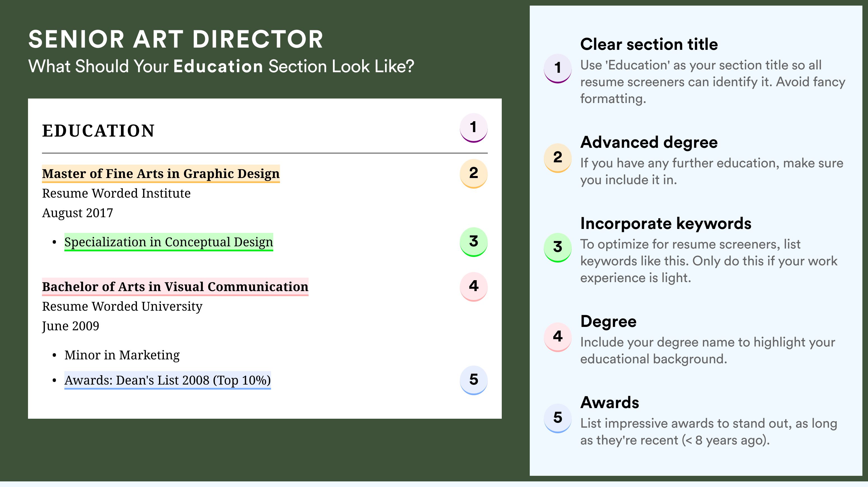Click the Clear section title heading

649,44
